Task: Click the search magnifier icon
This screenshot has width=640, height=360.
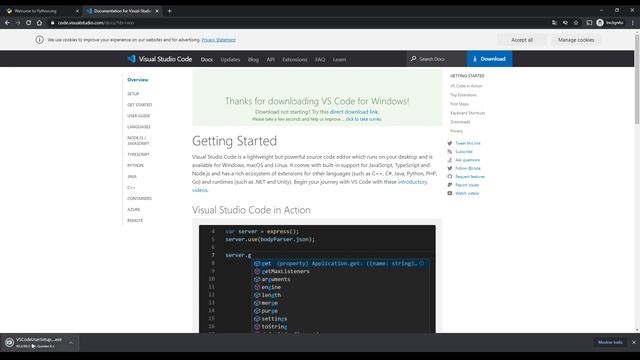Action: pyautogui.click(x=413, y=59)
